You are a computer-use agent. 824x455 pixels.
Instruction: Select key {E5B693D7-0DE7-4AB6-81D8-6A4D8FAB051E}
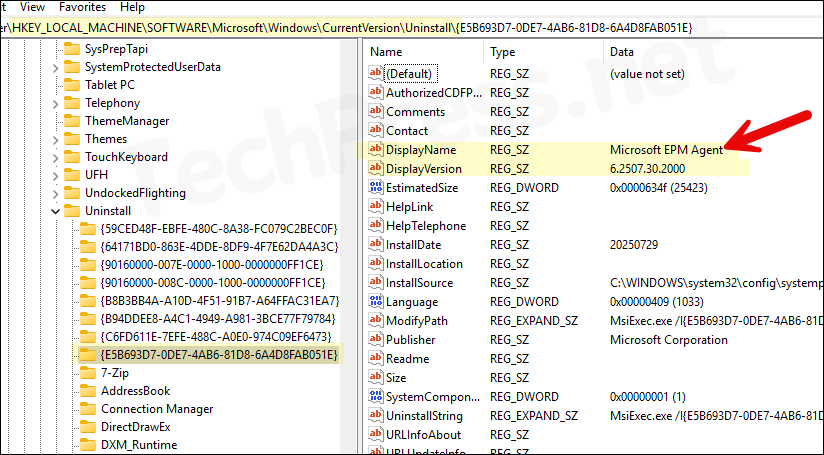(219, 355)
